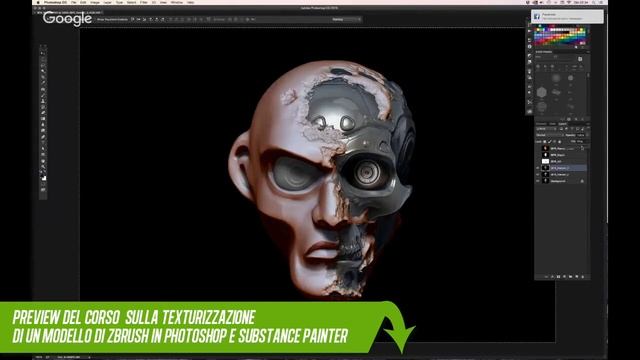This screenshot has height=360, width=640.
Task: Select the Eraser tool
Action: point(43,113)
